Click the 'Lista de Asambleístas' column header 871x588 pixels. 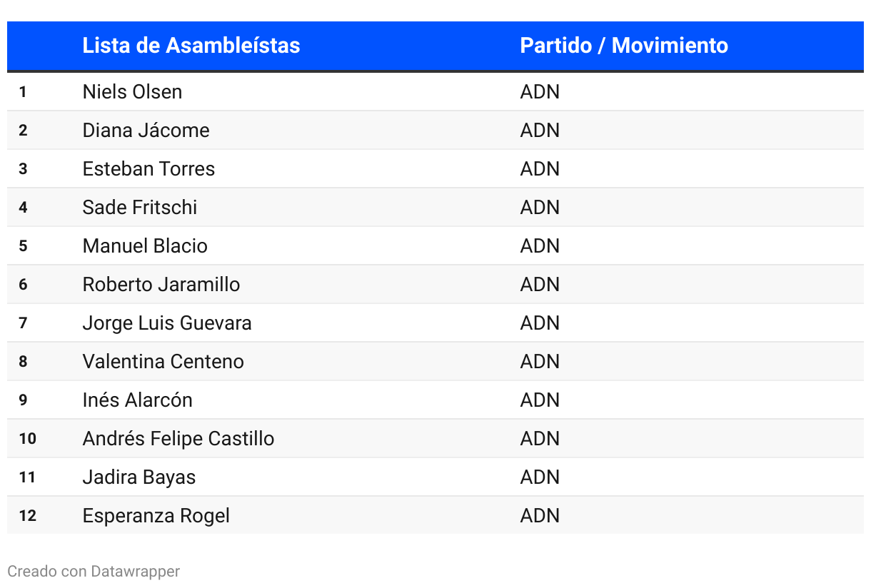click(191, 46)
